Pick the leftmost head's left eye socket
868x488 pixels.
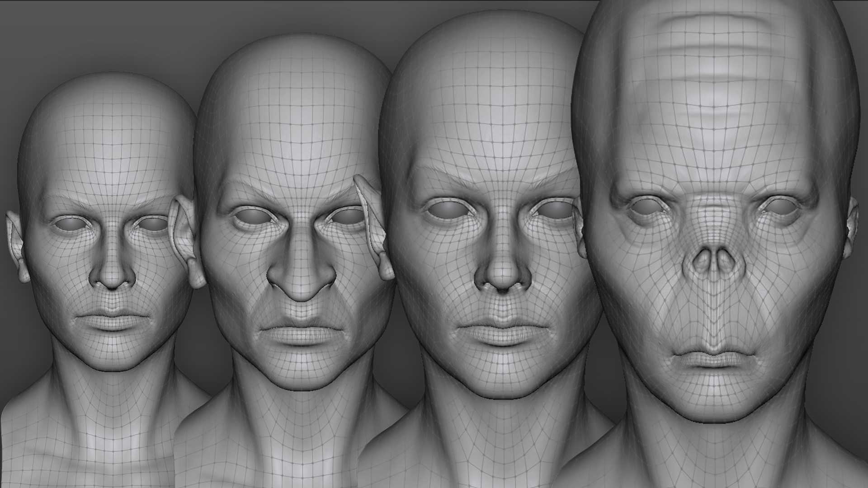pyautogui.click(x=71, y=223)
